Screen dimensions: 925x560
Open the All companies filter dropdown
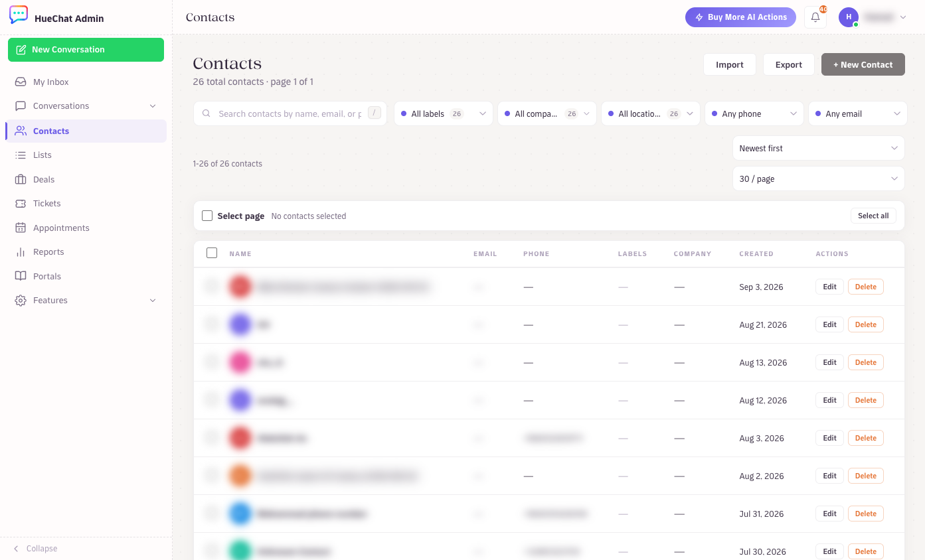click(x=547, y=113)
